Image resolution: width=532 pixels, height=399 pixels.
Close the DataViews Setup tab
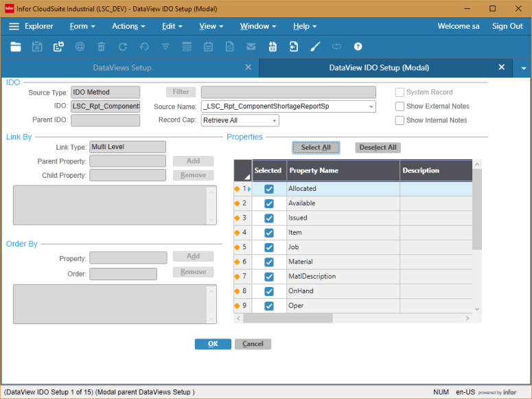[248, 67]
